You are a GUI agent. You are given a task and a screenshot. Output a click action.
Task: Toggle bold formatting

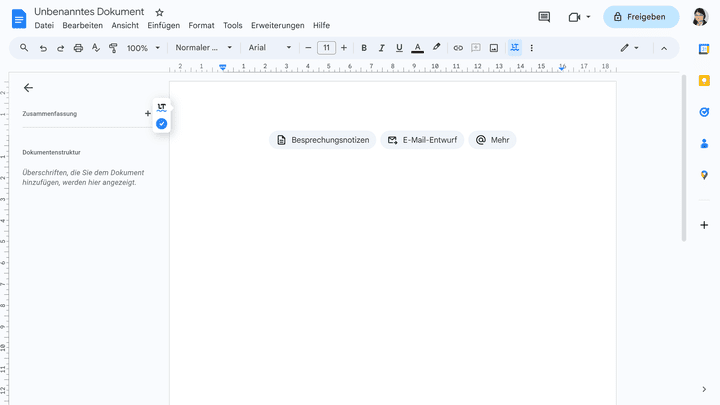pyautogui.click(x=364, y=48)
